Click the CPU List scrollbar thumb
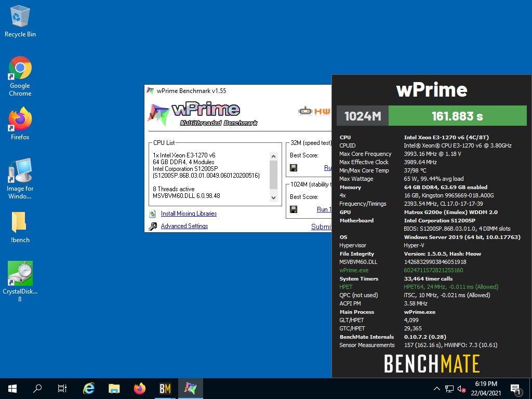532x399 pixels. (273, 175)
